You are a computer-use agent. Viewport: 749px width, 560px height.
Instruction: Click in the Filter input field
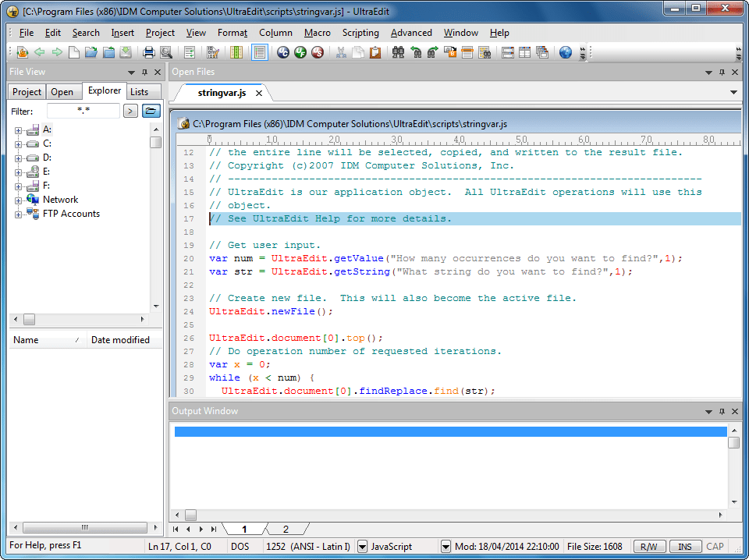(x=83, y=111)
